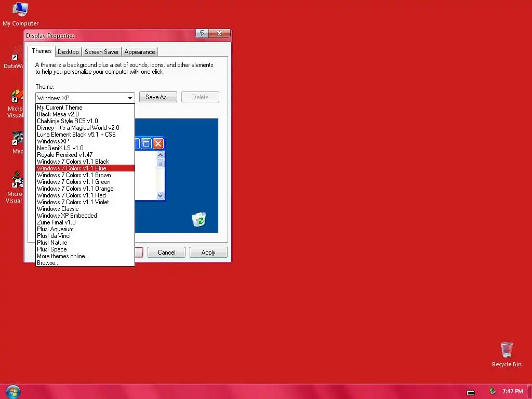Choose Plus! da Vinci theme
The image size is (532, 399).
pos(85,236)
